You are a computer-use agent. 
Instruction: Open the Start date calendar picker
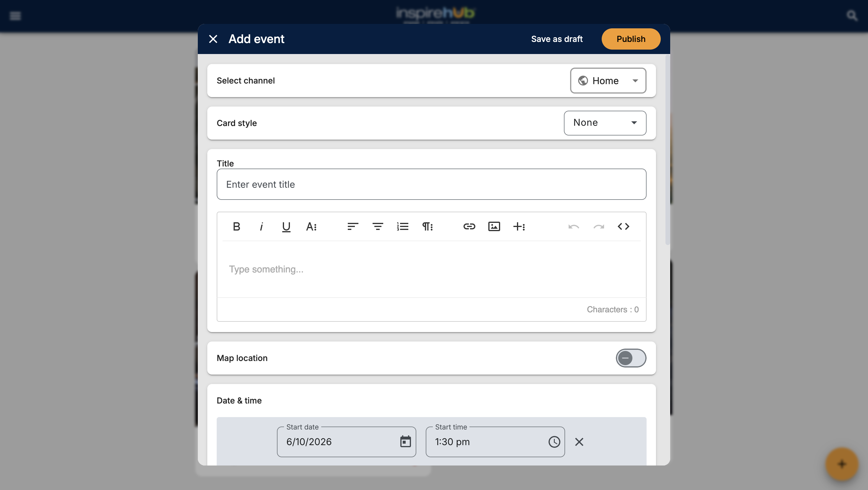point(405,442)
